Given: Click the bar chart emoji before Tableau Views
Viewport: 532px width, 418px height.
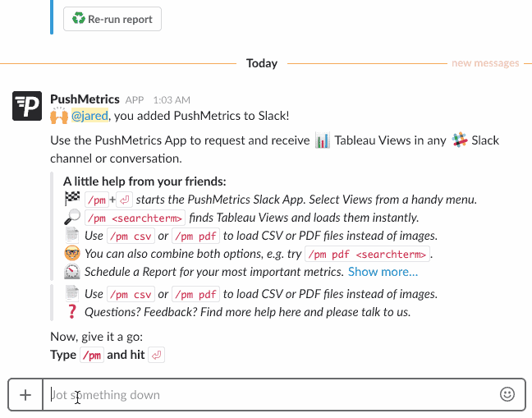Looking at the screenshot, I should point(323,140).
